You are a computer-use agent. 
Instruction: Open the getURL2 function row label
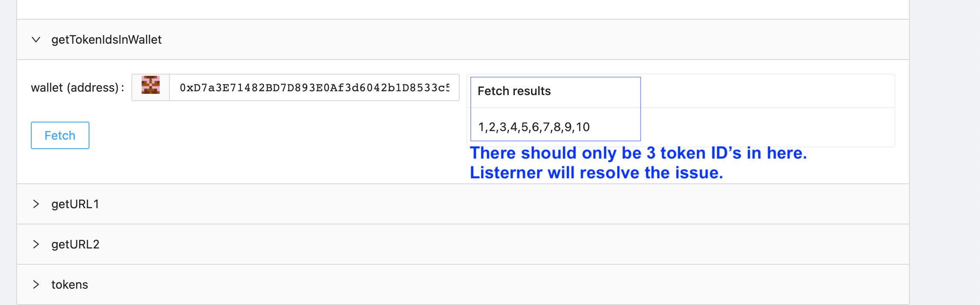pyautogui.click(x=75, y=244)
